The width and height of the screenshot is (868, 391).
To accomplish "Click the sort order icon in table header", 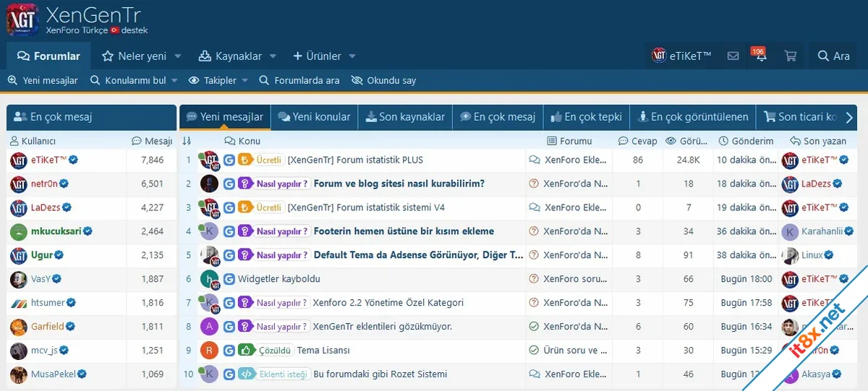I will 187,141.
